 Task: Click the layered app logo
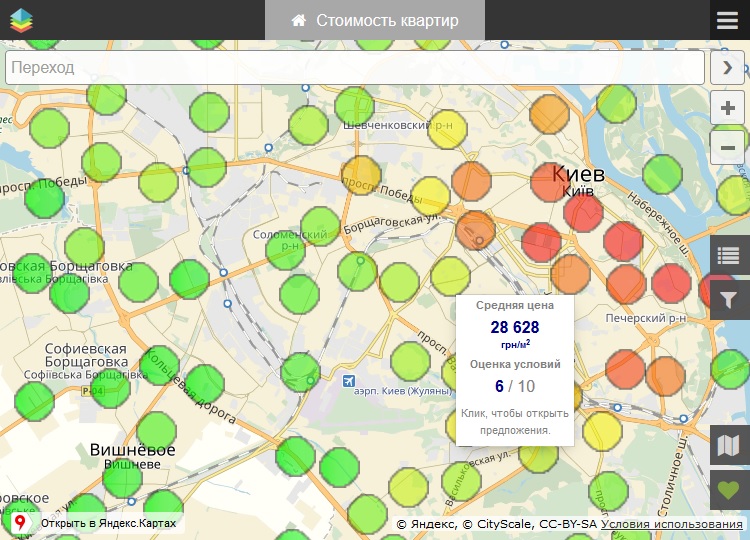tap(21, 20)
